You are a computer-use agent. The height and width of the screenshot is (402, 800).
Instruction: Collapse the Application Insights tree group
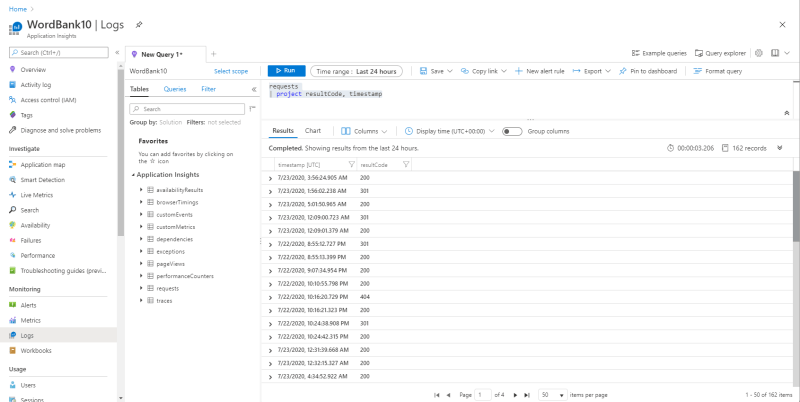tap(133, 175)
